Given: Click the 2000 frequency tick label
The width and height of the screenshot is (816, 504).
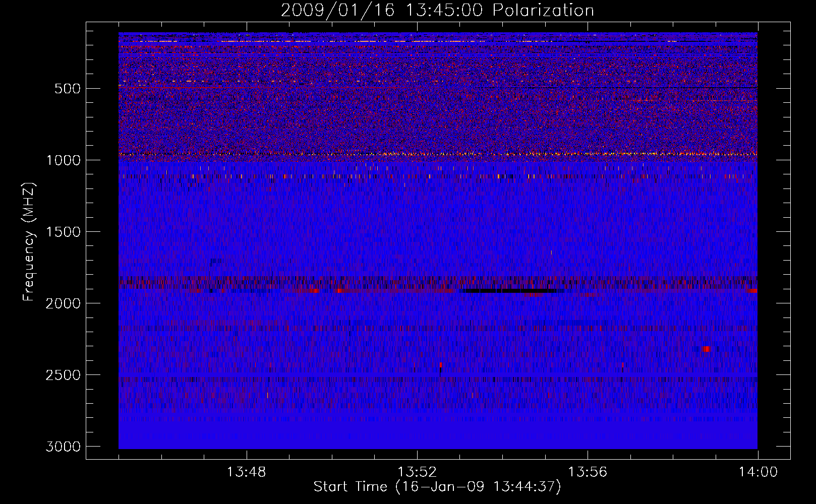Looking at the screenshot, I should tap(64, 303).
